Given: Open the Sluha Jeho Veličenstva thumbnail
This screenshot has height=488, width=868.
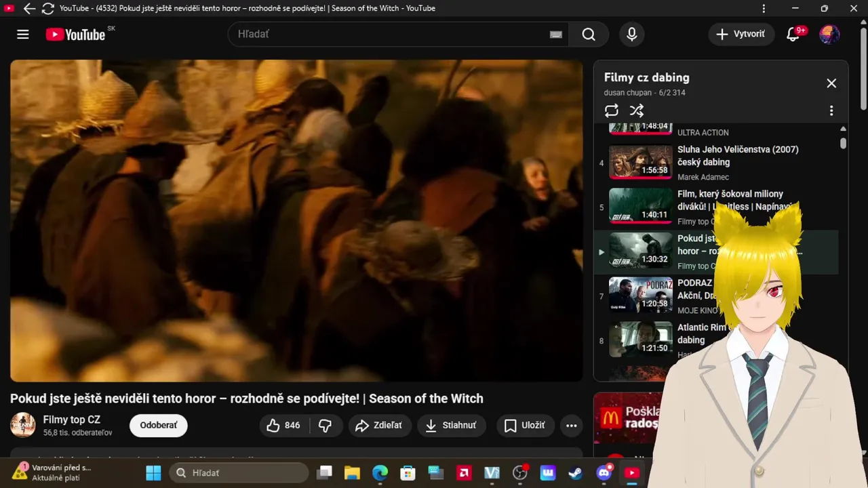Looking at the screenshot, I should click(641, 161).
